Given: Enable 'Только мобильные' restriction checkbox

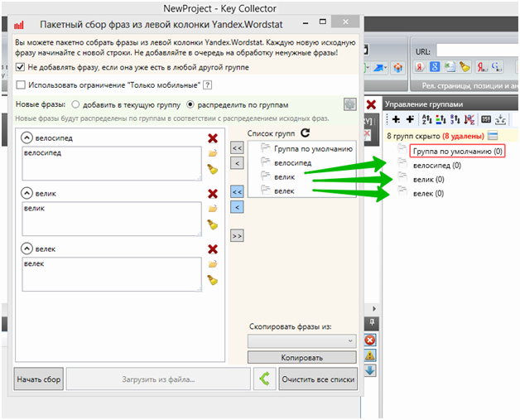Looking at the screenshot, I should point(21,85).
